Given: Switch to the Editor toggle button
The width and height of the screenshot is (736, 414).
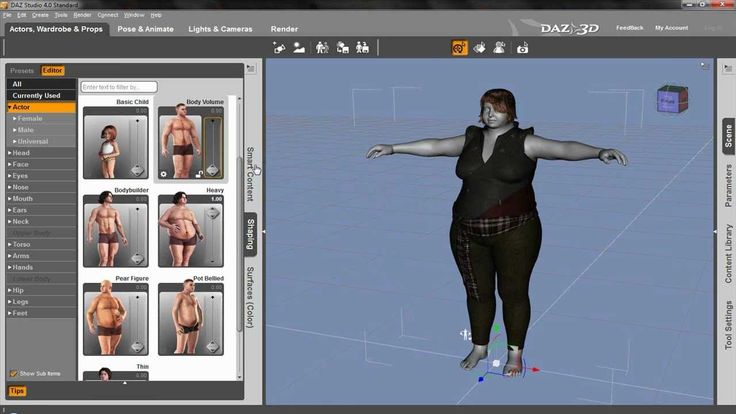Looking at the screenshot, I should pos(52,70).
